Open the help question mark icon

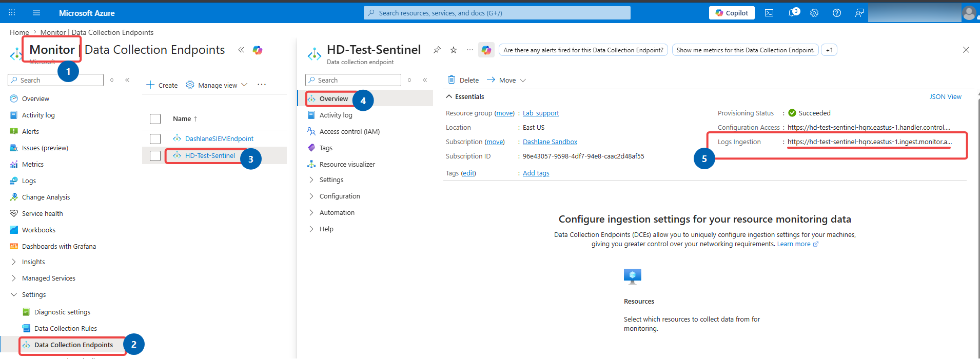837,13
